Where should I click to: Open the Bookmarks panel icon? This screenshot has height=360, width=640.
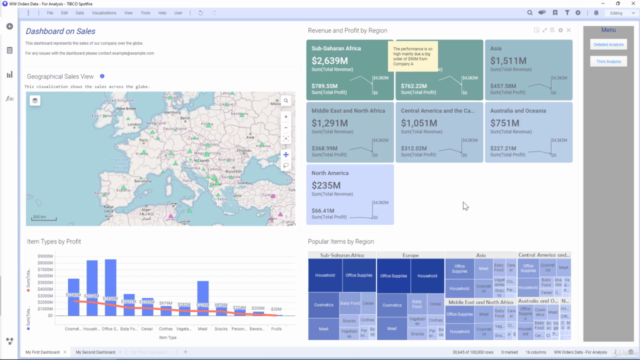coord(555,13)
